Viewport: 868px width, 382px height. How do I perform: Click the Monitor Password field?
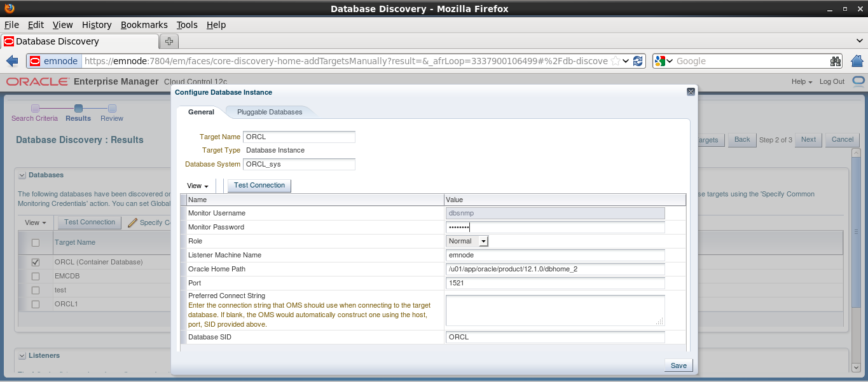[x=555, y=228]
